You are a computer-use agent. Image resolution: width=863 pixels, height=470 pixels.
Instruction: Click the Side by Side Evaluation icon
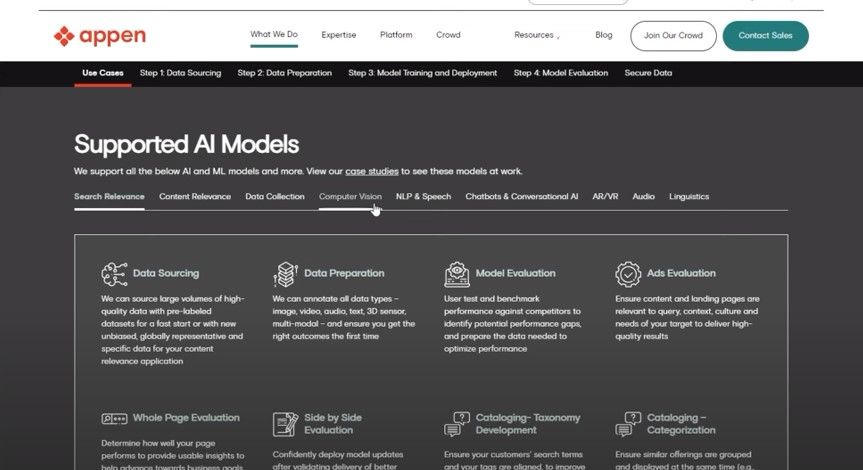click(285, 424)
